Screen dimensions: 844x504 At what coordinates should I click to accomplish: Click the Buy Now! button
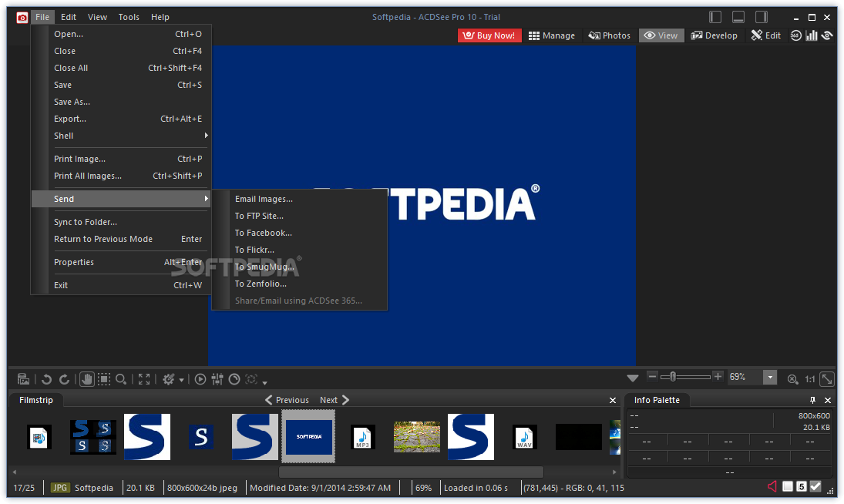[489, 35]
